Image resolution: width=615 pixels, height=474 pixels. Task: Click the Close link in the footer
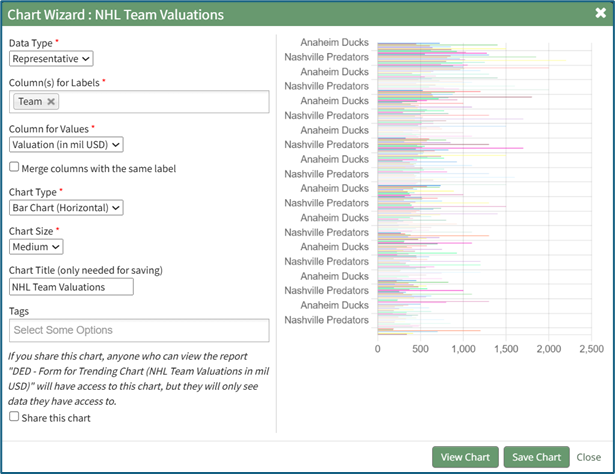click(x=588, y=457)
